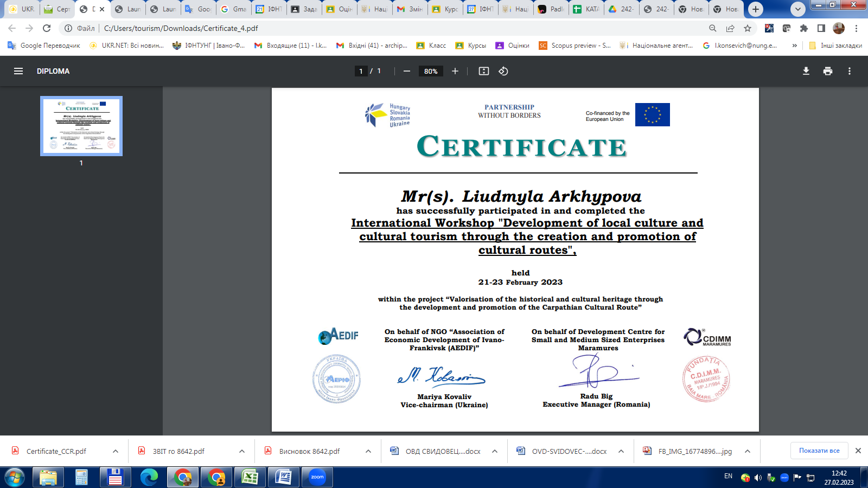This screenshot has width=868, height=488.
Task: Open a new browser tab
Action: (755, 9)
